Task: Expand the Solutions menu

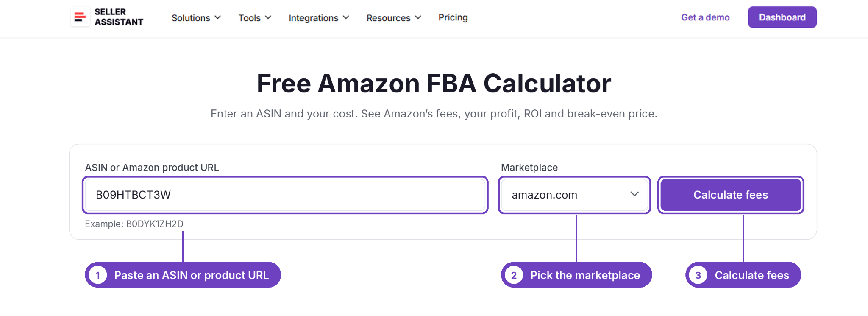Action: [x=196, y=18]
